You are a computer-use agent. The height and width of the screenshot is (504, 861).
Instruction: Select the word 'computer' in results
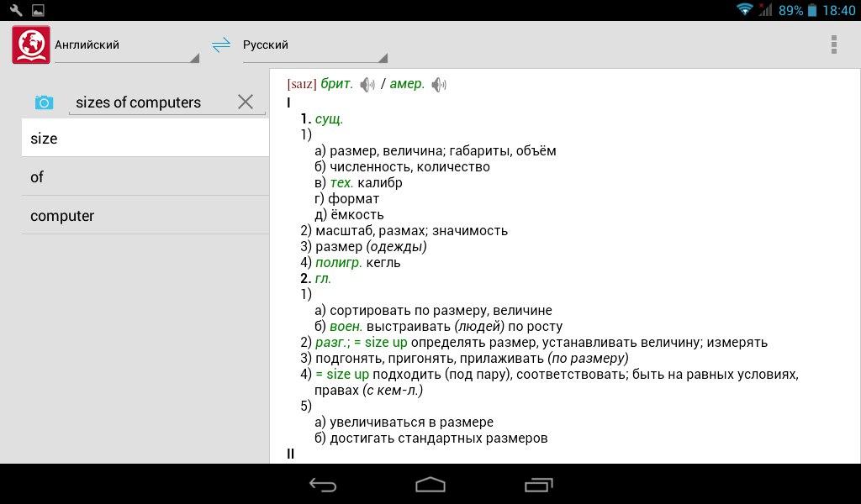click(x=145, y=216)
